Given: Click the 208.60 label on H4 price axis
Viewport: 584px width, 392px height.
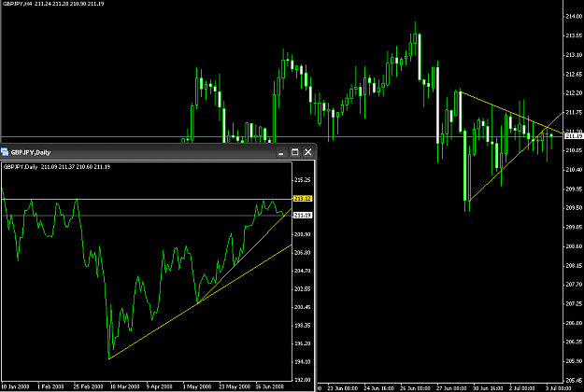Looking at the screenshot, I should point(574,246).
